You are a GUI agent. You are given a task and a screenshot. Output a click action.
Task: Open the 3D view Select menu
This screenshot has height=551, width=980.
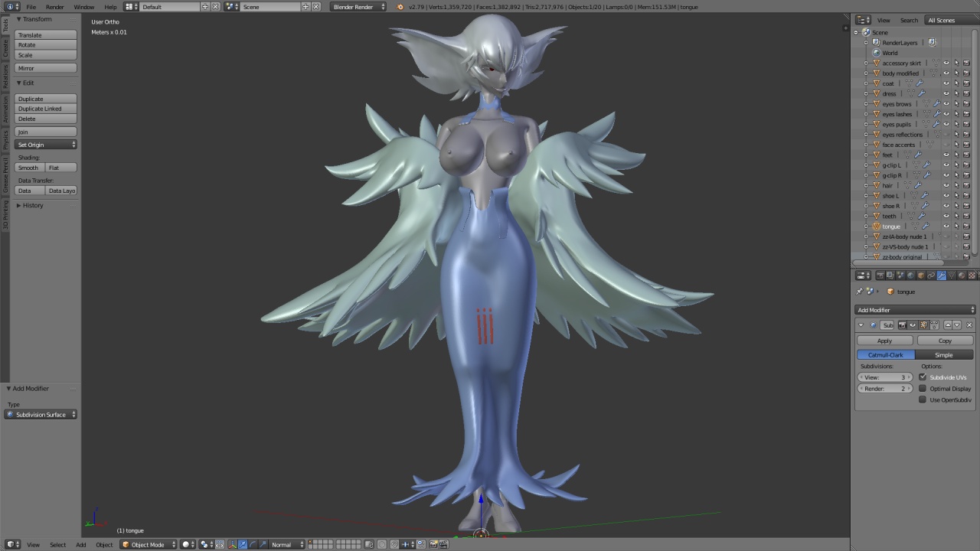point(57,544)
